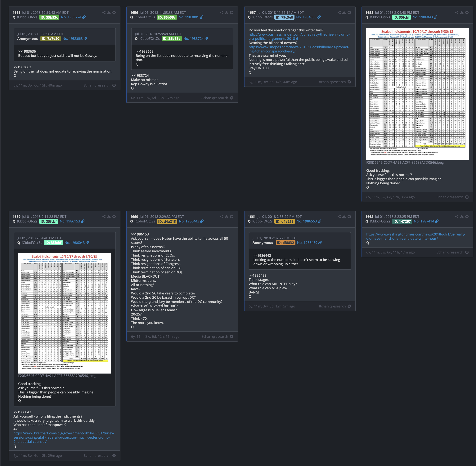Click image filename under post 1658 image
Viewport: 476px width, 466px height.
coord(405,163)
